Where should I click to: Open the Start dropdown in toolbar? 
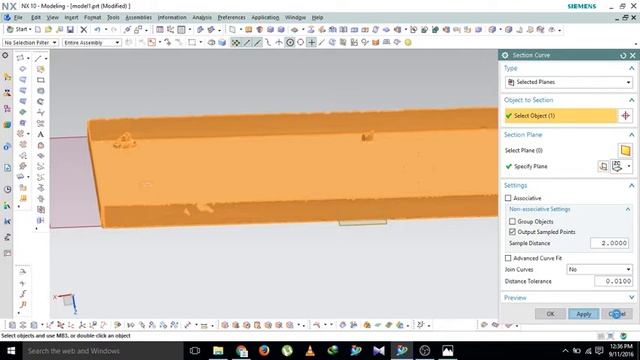[19, 29]
